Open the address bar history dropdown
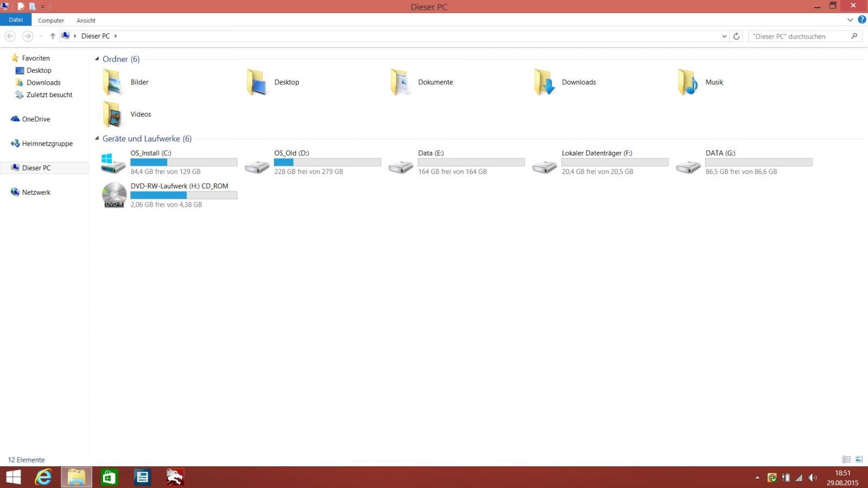 point(724,36)
